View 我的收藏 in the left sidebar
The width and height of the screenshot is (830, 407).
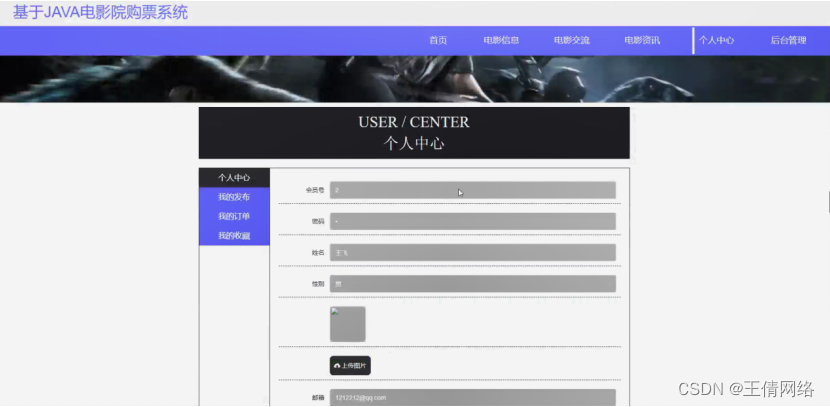(234, 236)
